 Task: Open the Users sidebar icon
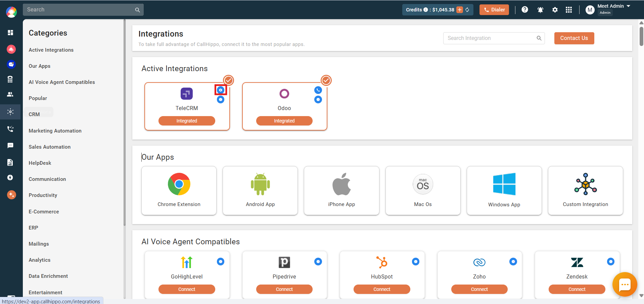[10, 94]
